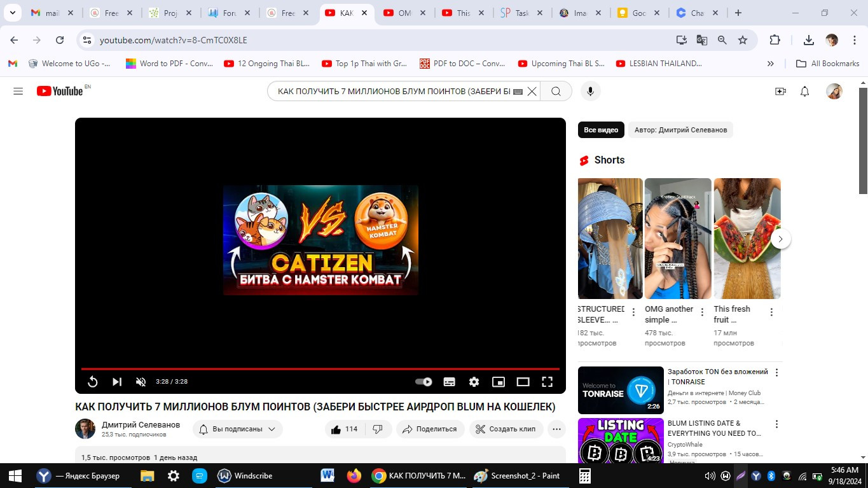Select Автор: Дмитрий Селеванов chip
This screenshot has width=868, height=488.
[680, 130]
